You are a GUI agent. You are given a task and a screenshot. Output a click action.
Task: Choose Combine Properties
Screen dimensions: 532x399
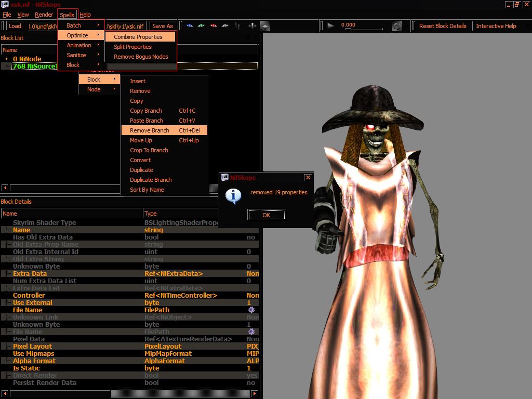point(140,37)
